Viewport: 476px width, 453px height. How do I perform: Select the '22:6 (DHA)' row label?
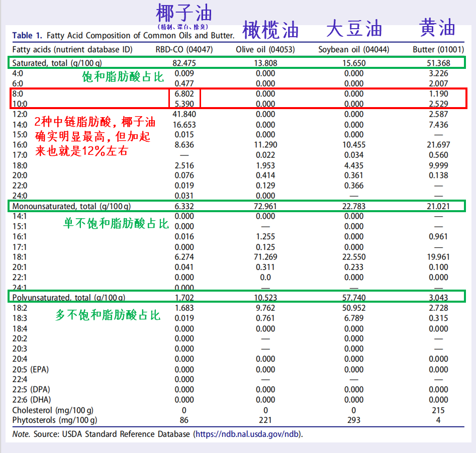tap(32, 400)
